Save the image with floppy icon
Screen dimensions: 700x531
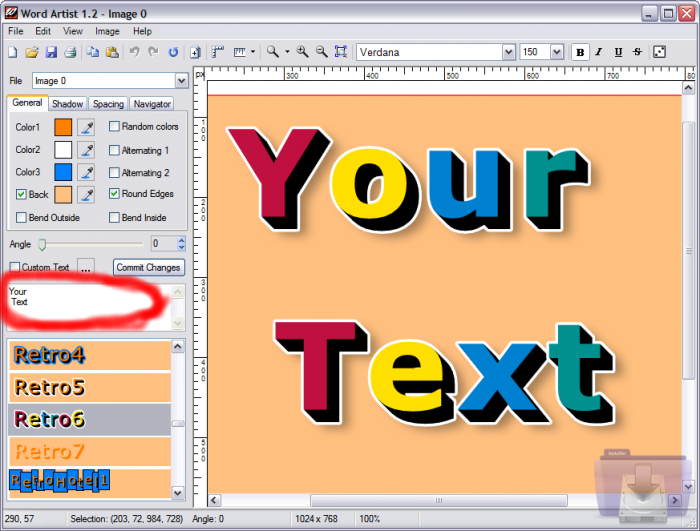coord(51,52)
